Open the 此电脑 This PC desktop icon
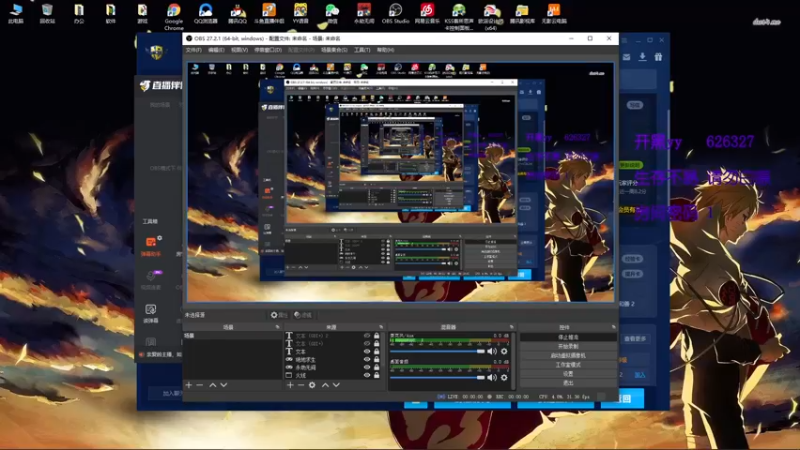This screenshot has width=800, height=450. click(x=16, y=14)
